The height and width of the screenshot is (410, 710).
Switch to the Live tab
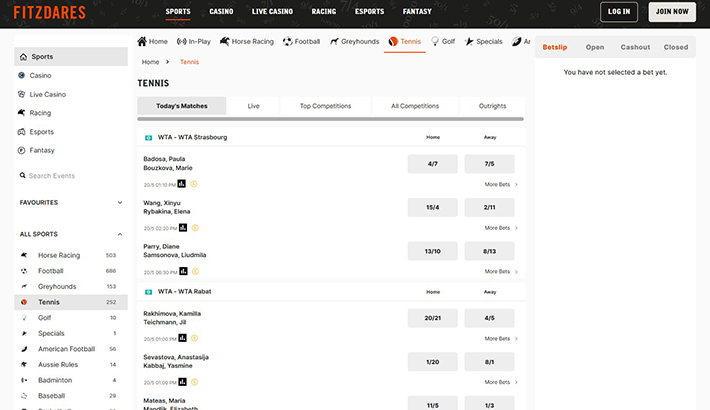point(254,106)
